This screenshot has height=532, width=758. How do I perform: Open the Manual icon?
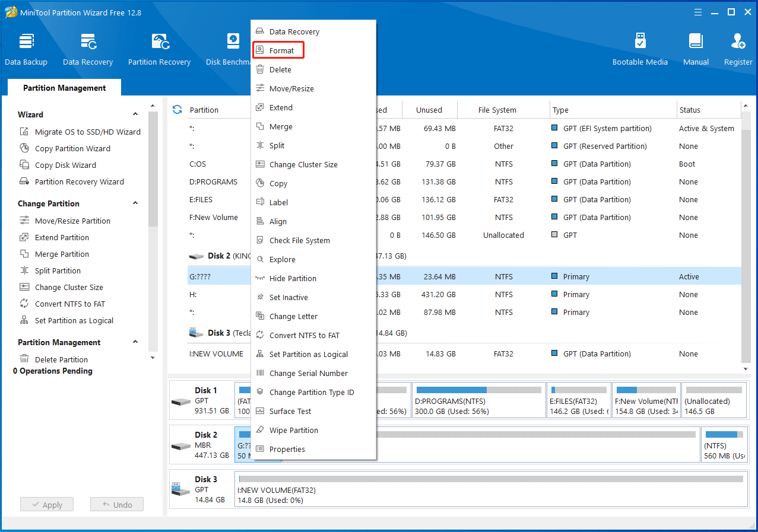coord(696,49)
